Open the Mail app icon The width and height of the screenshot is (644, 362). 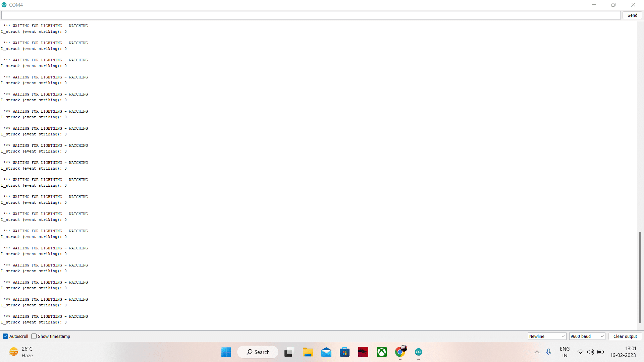[326, 352]
